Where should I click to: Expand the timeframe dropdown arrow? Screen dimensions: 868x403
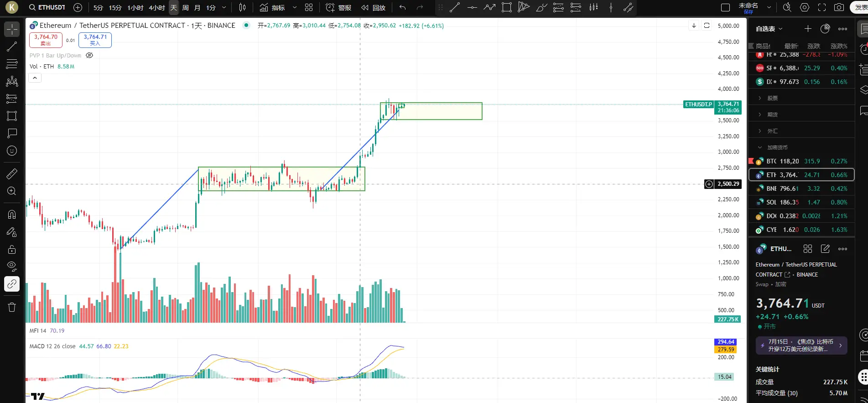point(224,8)
